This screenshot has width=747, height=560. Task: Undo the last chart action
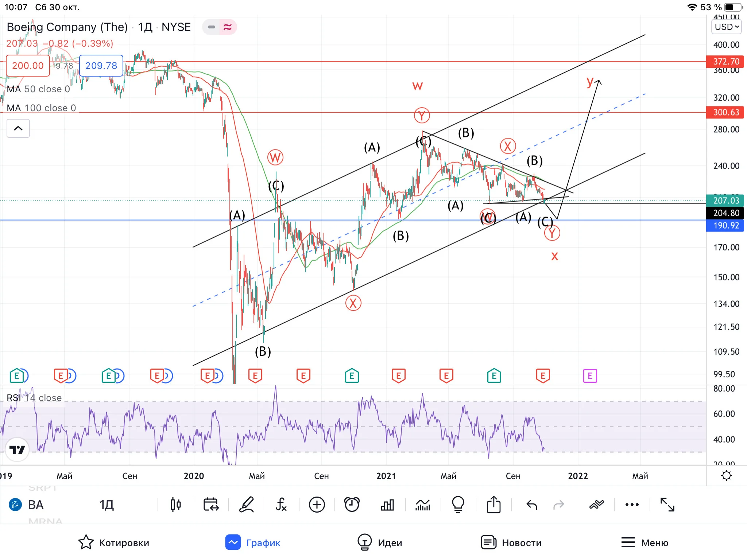click(532, 505)
